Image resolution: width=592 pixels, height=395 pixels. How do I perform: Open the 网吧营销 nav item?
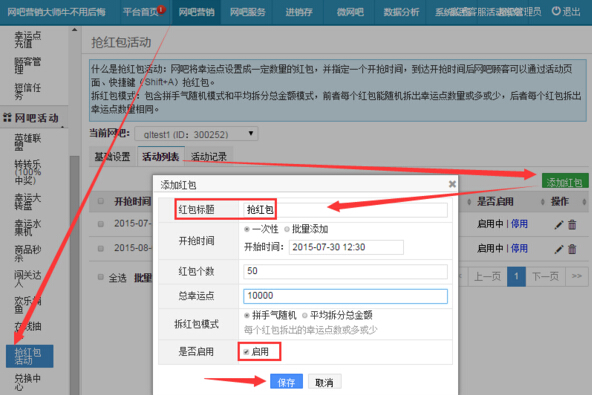196,12
